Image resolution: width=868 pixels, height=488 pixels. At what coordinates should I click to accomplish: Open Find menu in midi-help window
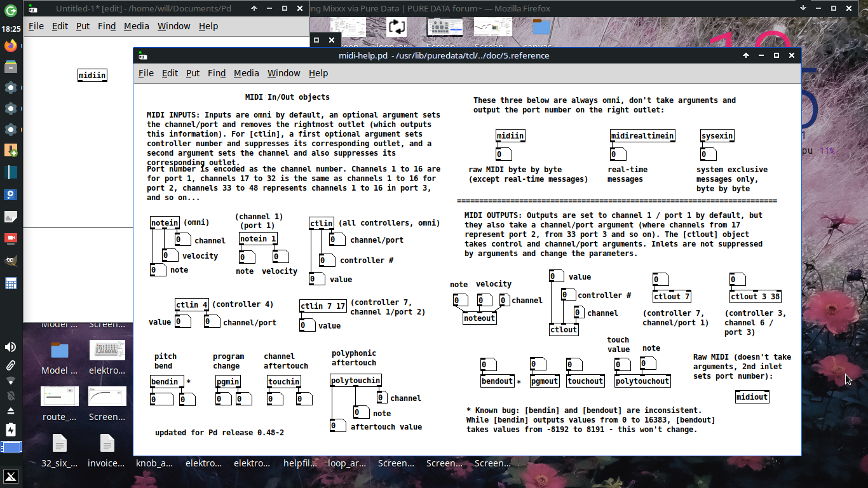point(217,73)
